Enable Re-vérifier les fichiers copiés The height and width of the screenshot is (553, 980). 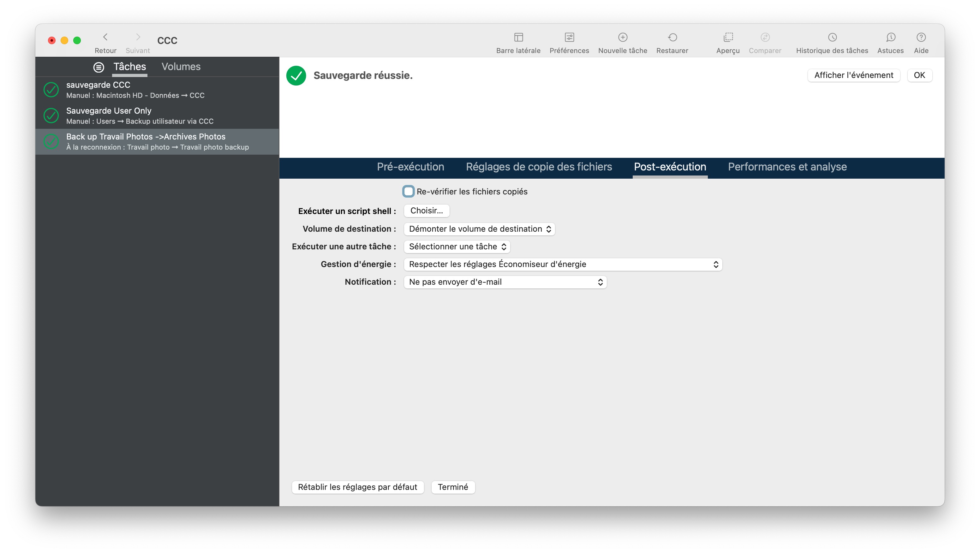point(408,191)
